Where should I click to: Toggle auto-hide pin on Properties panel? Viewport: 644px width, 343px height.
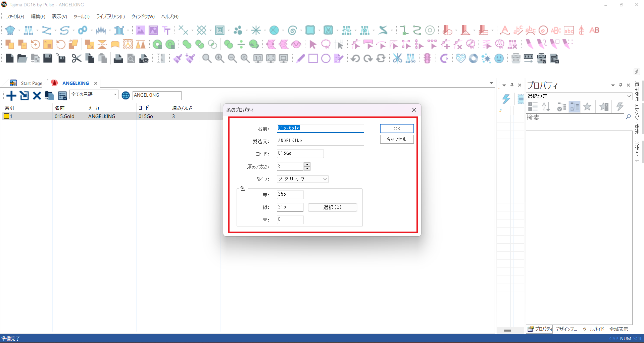tap(621, 85)
